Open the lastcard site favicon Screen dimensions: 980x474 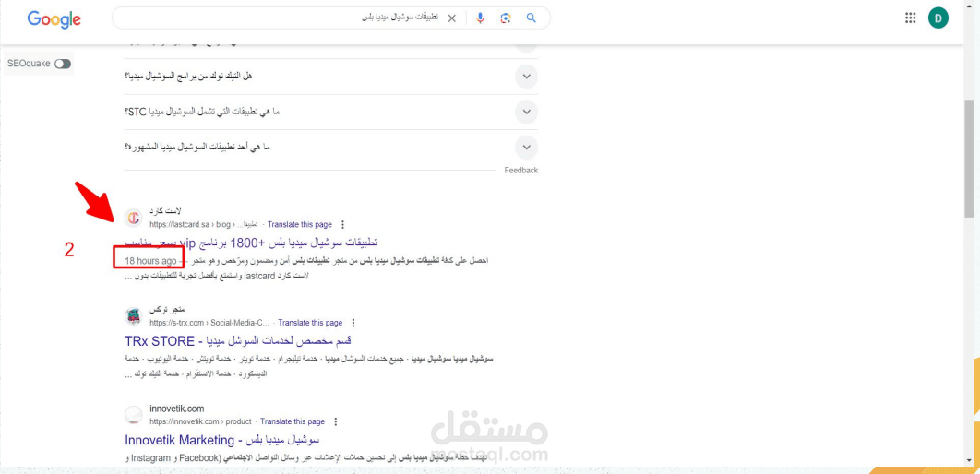[133, 218]
